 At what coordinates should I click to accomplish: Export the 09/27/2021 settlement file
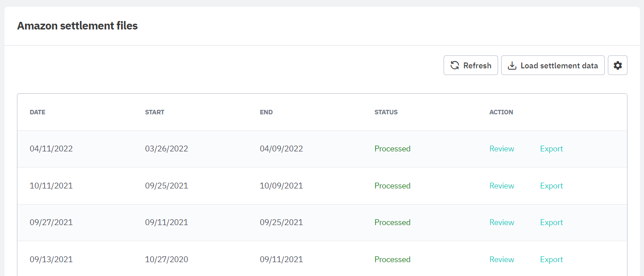[552, 222]
